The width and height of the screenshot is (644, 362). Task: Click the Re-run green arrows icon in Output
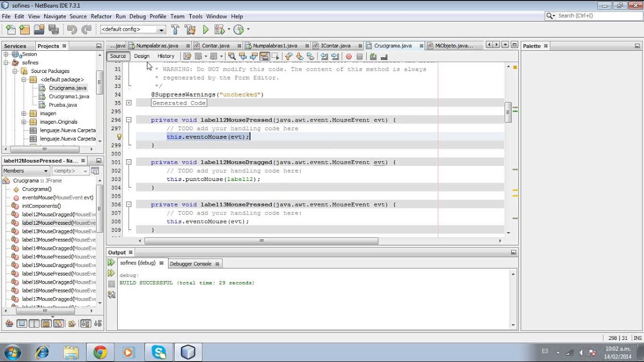pos(111,262)
